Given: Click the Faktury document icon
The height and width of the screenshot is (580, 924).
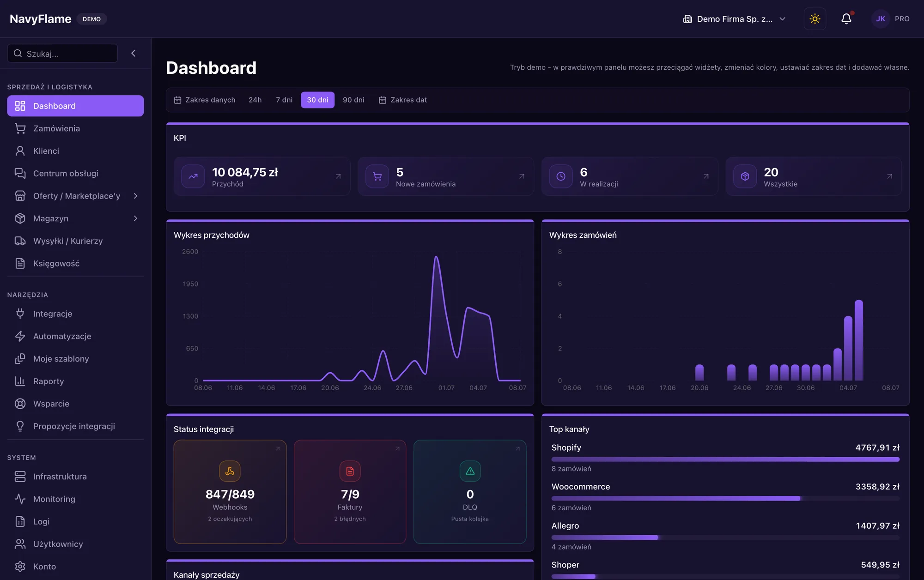Looking at the screenshot, I should 350,471.
